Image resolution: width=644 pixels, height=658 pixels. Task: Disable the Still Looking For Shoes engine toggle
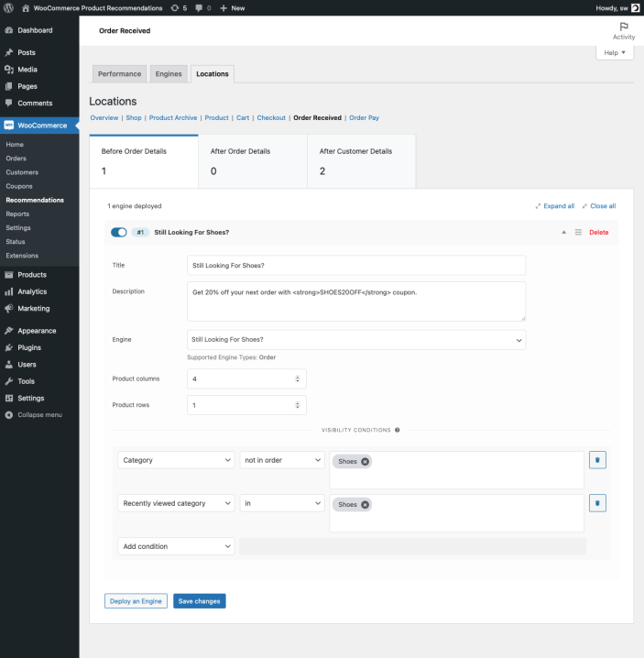118,233
